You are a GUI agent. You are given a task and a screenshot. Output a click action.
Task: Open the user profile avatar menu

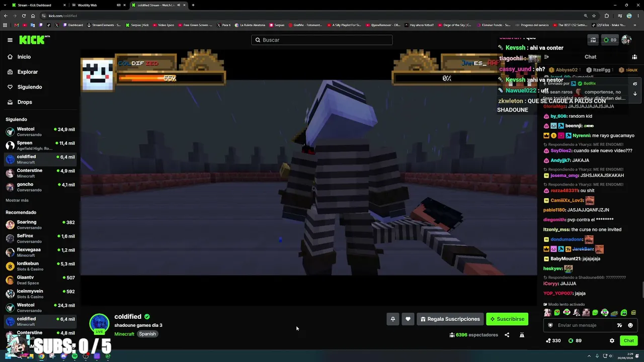tap(626, 40)
